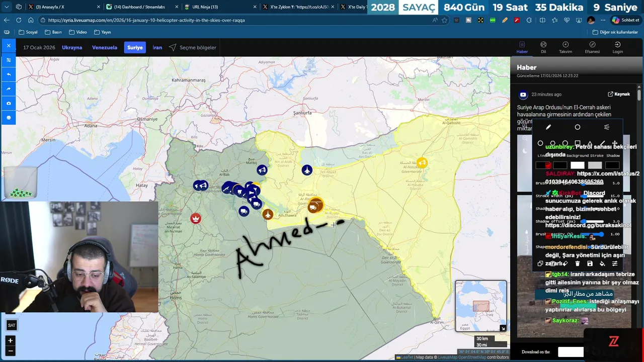Viewport: 644px width, 362px height.
Task: Zoom out the map with minus button
Action: 10,350
